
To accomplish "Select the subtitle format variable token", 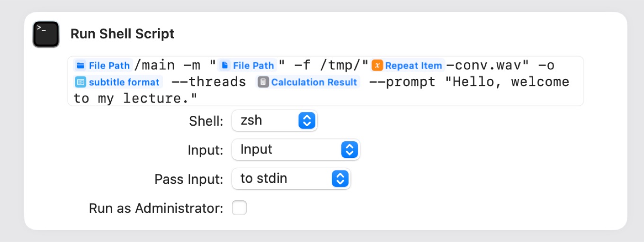I will (x=118, y=82).
